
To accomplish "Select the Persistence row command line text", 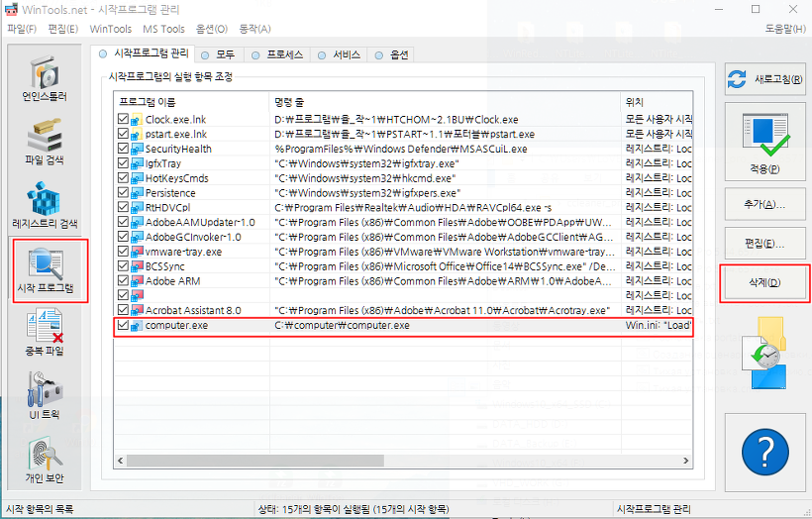I will 367,193.
